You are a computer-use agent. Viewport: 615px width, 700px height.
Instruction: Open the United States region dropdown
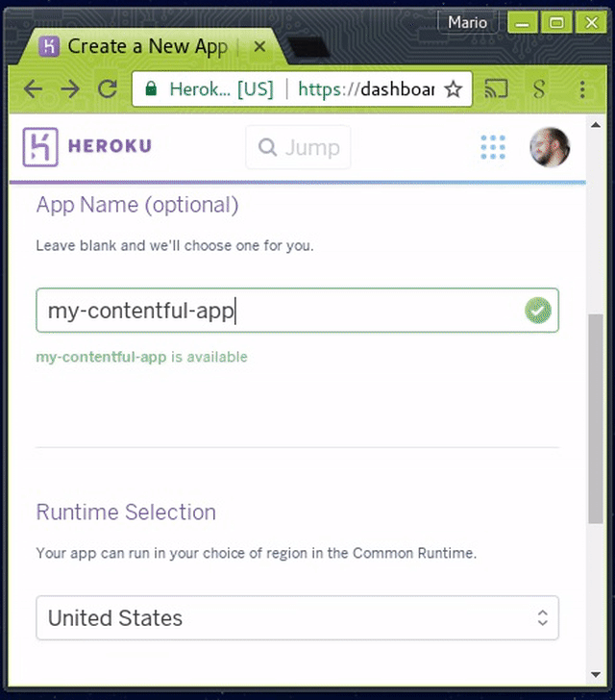pyautogui.click(x=297, y=618)
